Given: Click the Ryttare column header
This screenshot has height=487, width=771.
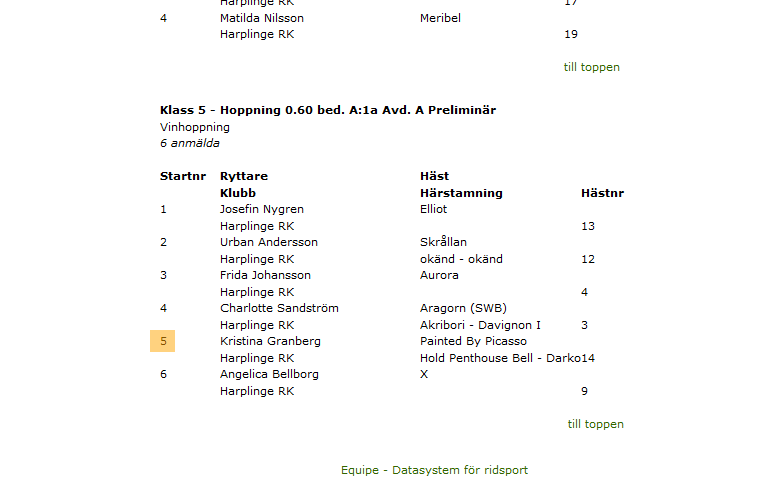Looking at the screenshot, I should (x=244, y=176).
